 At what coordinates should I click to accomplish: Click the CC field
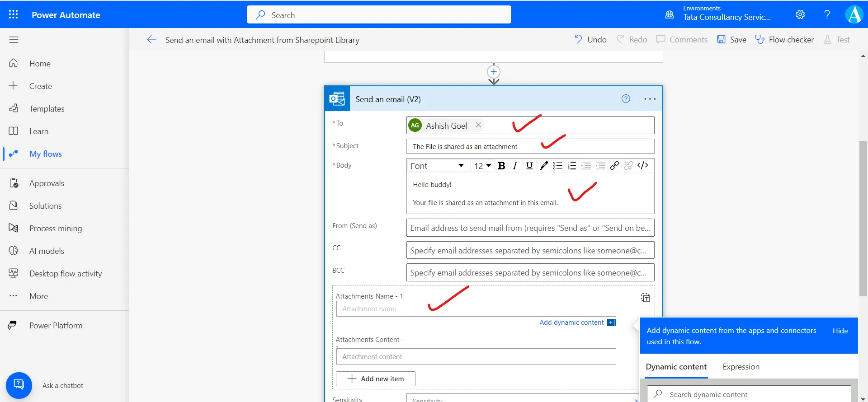[530, 250]
